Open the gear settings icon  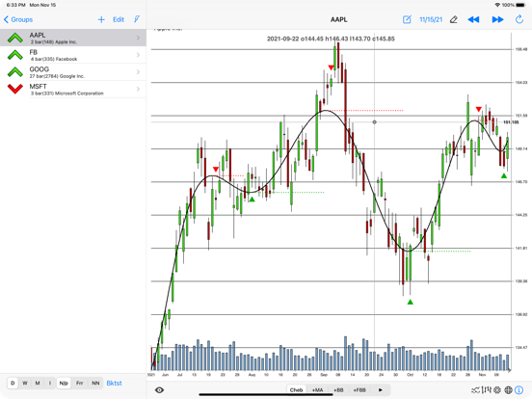coord(497,390)
